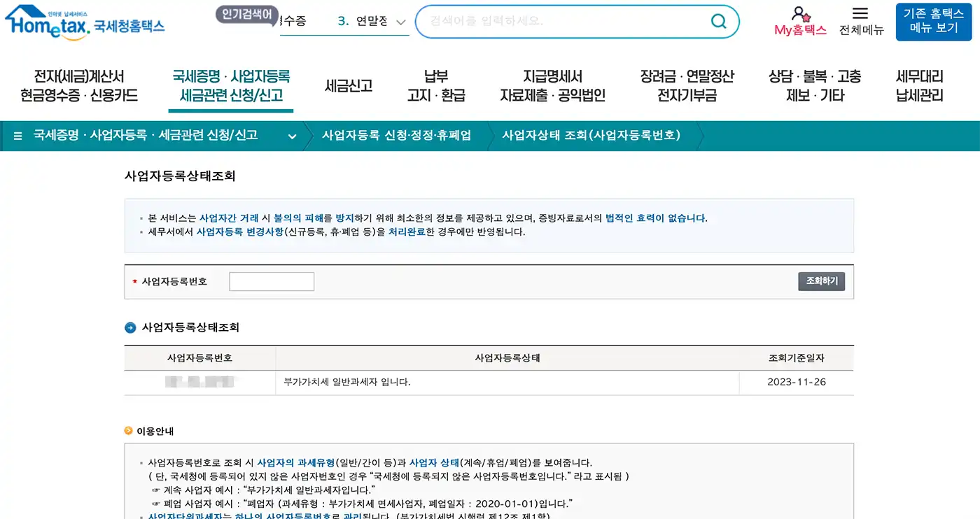Click 조회기준일자 column header

click(x=797, y=358)
